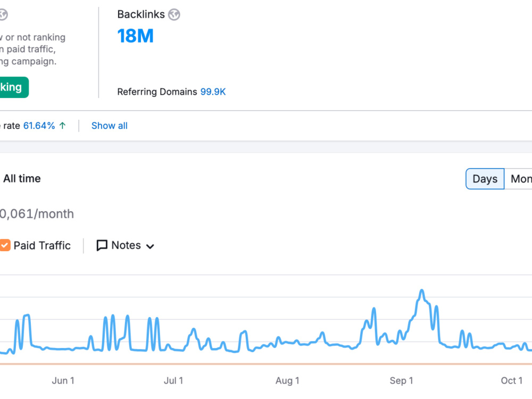Click the orange paid traffic baseline

(266, 364)
